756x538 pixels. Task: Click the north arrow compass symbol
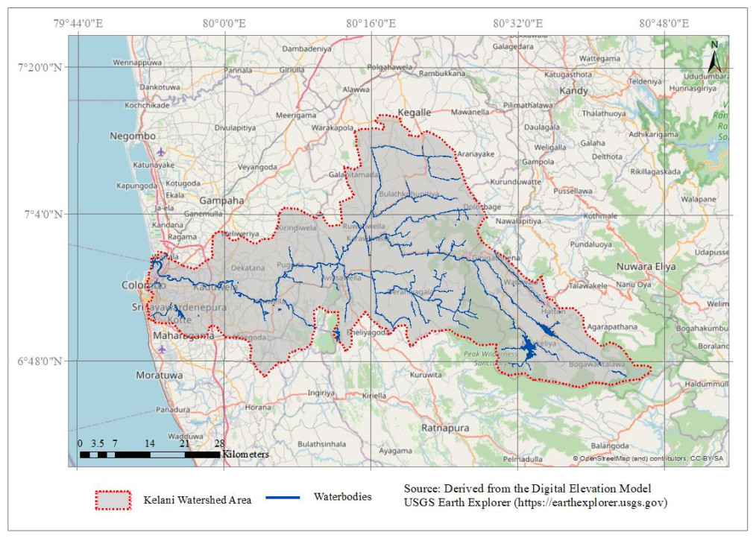coord(714,58)
